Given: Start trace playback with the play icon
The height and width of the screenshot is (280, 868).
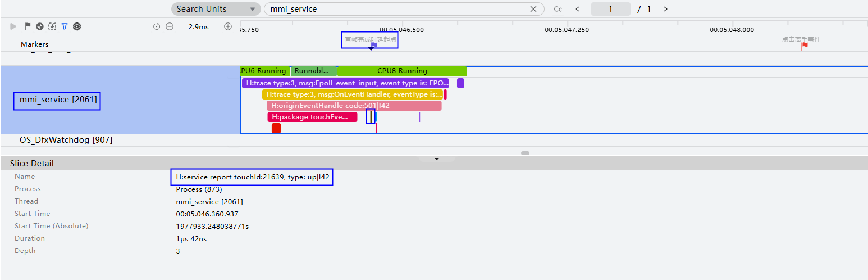Looking at the screenshot, I should click(x=13, y=26).
